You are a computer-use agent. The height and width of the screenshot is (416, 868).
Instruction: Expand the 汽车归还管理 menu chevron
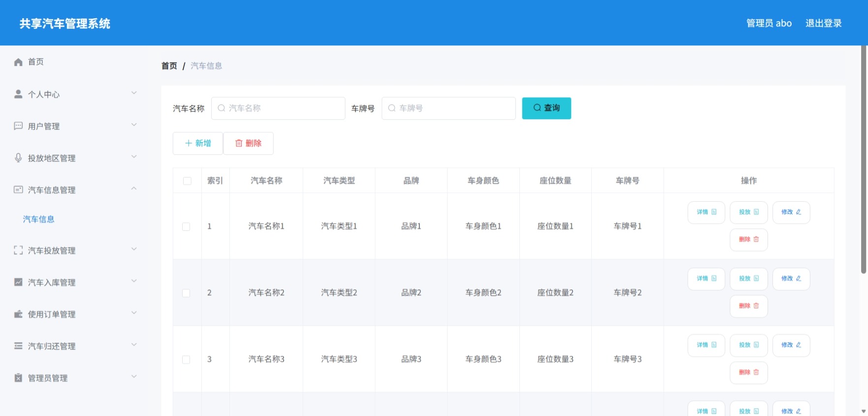click(134, 345)
